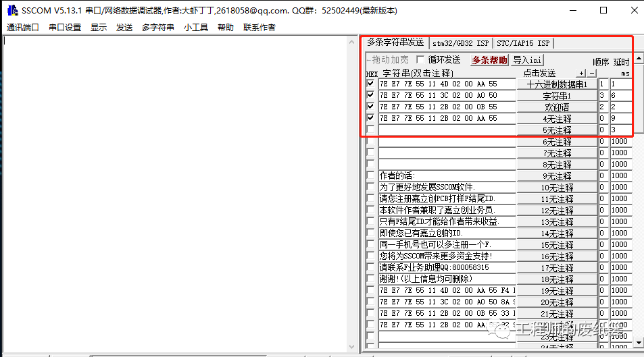Click the 为了更好地发展SSCOM软件. text field
The height and width of the screenshot is (357, 644).
click(447, 187)
